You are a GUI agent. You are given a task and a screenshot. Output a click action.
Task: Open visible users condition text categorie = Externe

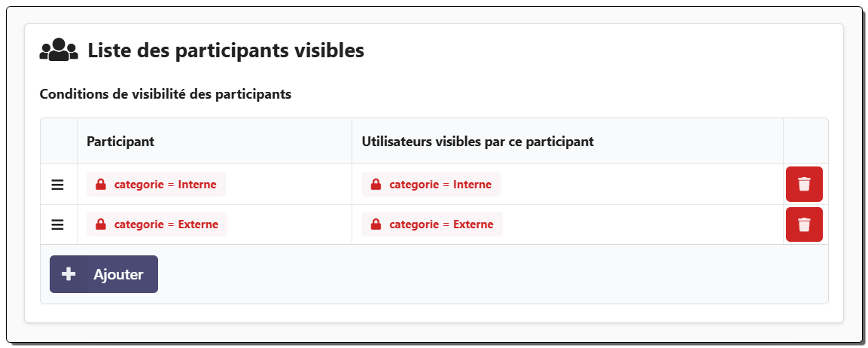pos(441,224)
